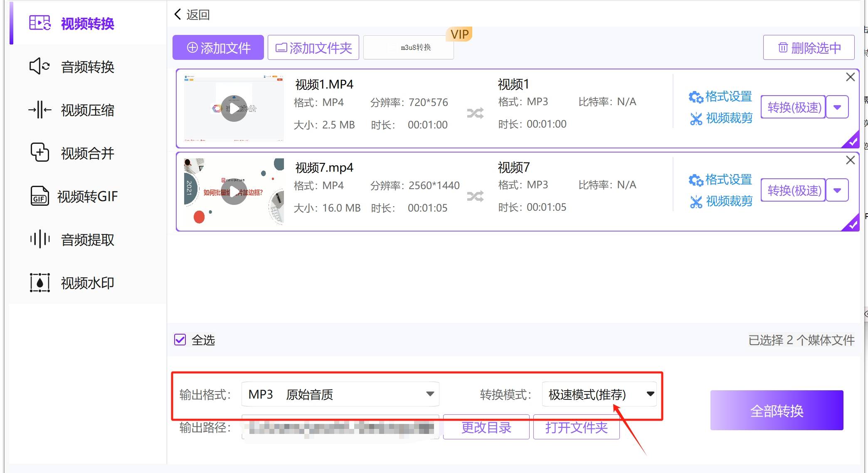The image size is (868, 473).
Task: Switch to 视频转GIF tool
Action: click(86, 196)
